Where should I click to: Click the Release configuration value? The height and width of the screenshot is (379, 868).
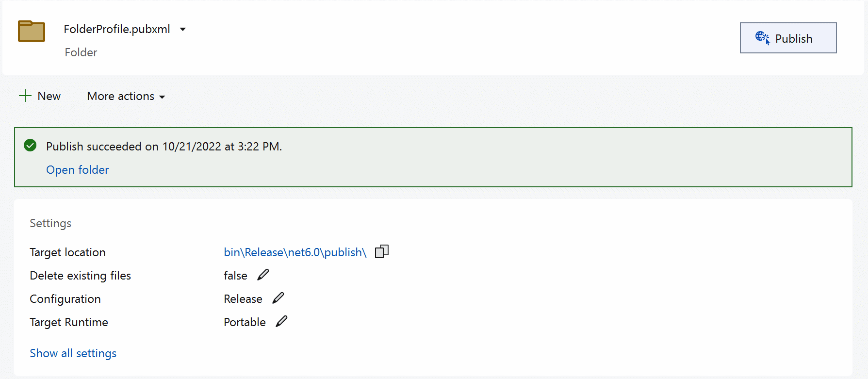pyautogui.click(x=243, y=298)
